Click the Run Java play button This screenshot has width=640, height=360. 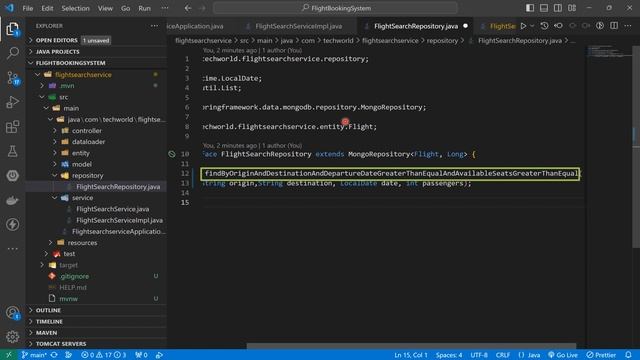click(523, 26)
